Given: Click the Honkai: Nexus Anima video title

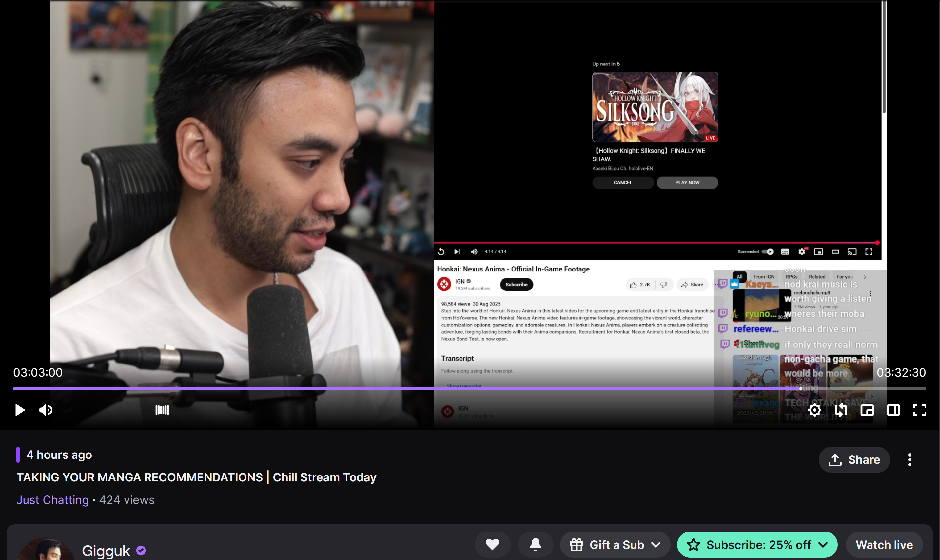Looking at the screenshot, I should pos(513,269).
